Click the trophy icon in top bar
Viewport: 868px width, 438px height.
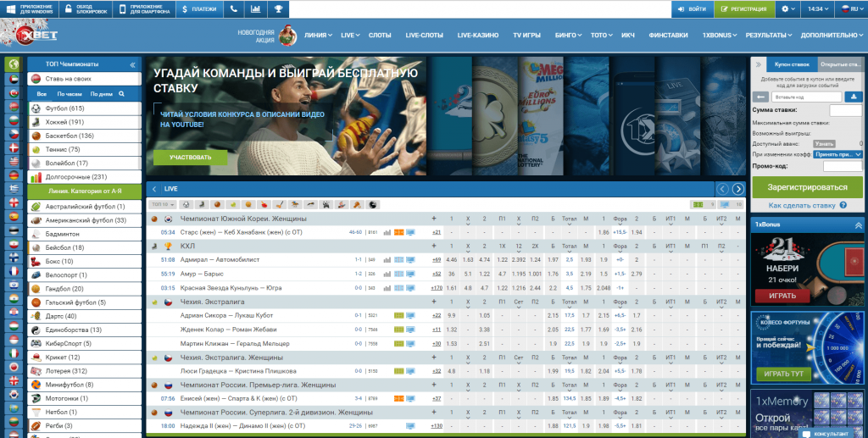(x=277, y=8)
